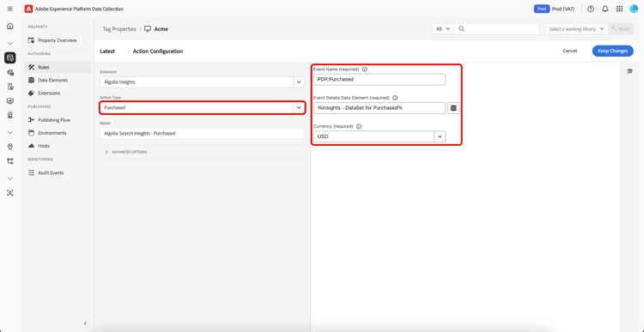
Task: Click info icon next to Event Name
Action: click(x=365, y=69)
